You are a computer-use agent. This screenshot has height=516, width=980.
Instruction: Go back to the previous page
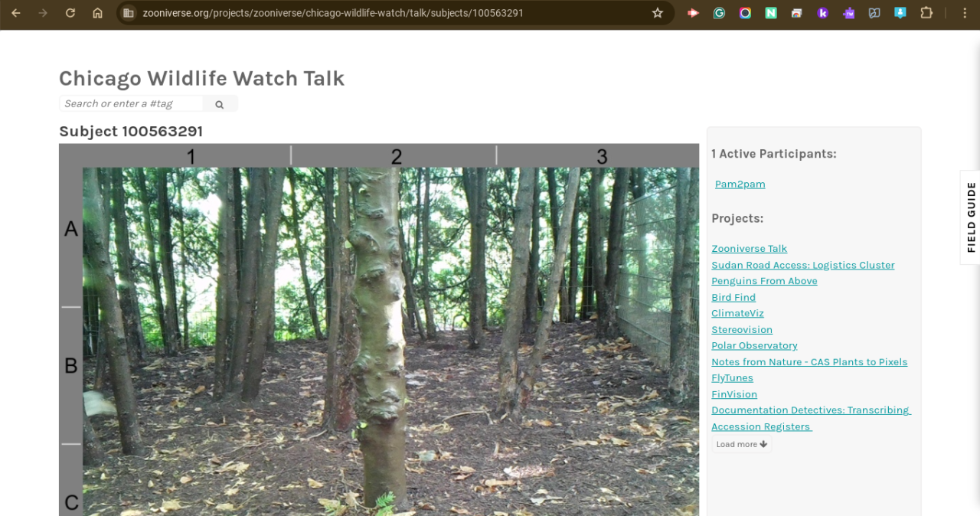[16, 13]
